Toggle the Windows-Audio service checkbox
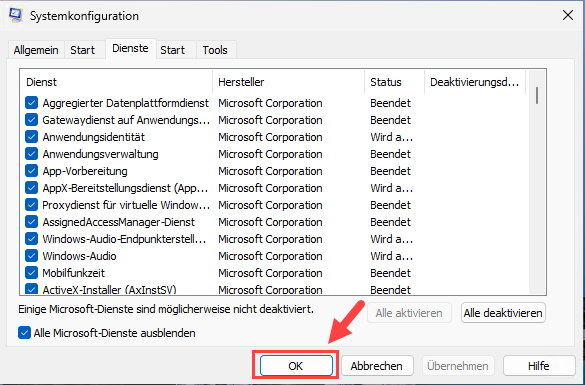Image resolution: width=585 pixels, height=385 pixels. click(x=31, y=256)
